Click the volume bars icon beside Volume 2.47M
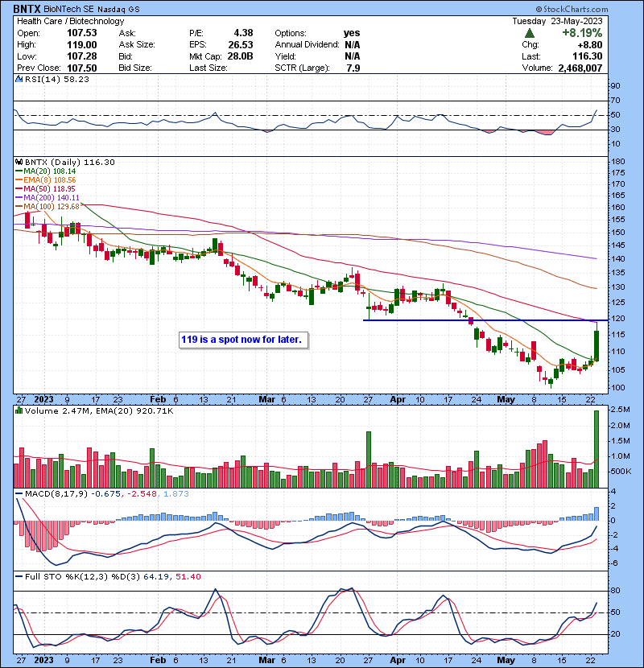The height and width of the screenshot is (668, 644). tap(19, 410)
